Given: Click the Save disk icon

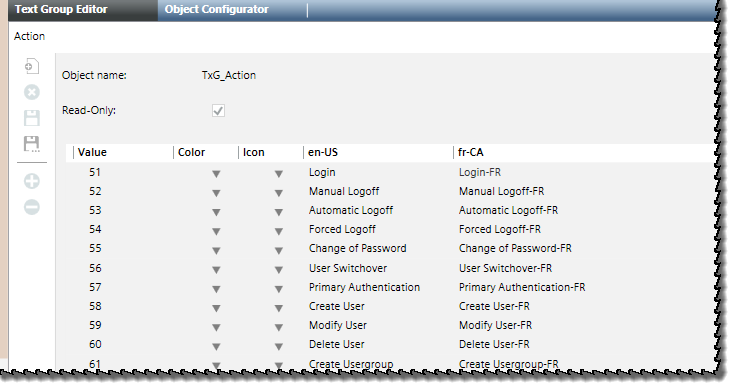Looking at the screenshot, I should point(31,118).
